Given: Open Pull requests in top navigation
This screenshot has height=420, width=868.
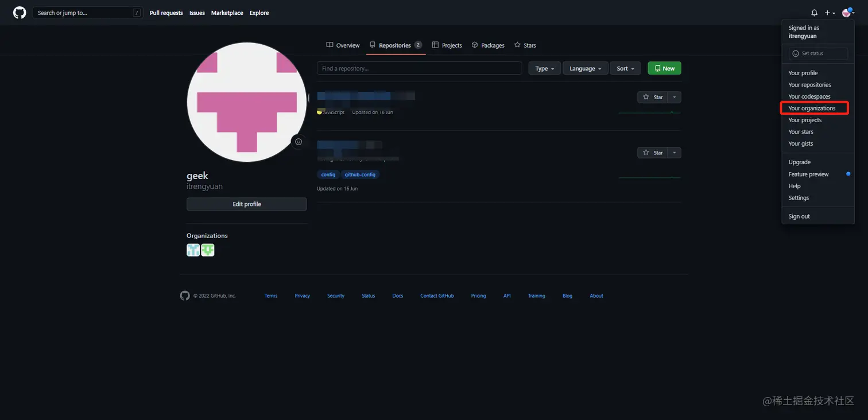Looking at the screenshot, I should [166, 13].
